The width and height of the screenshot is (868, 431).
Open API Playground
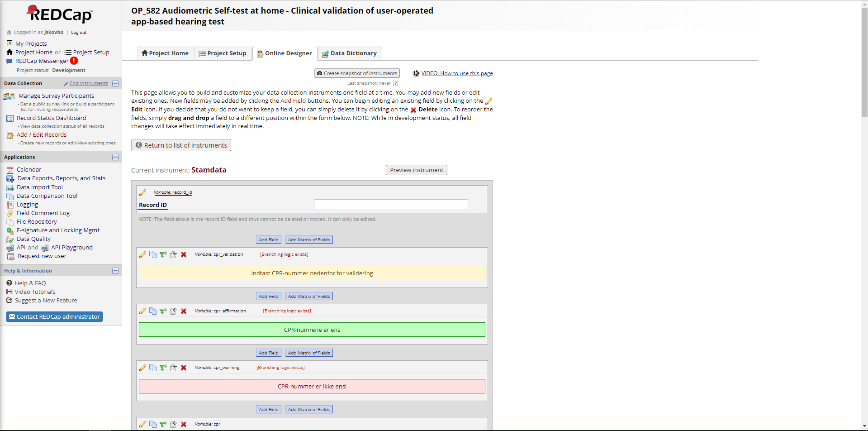[x=72, y=247]
